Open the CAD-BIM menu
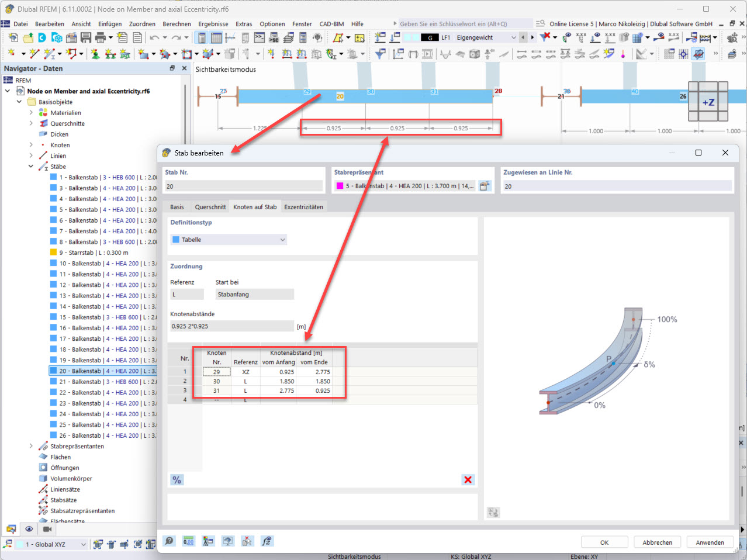 [331, 24]
